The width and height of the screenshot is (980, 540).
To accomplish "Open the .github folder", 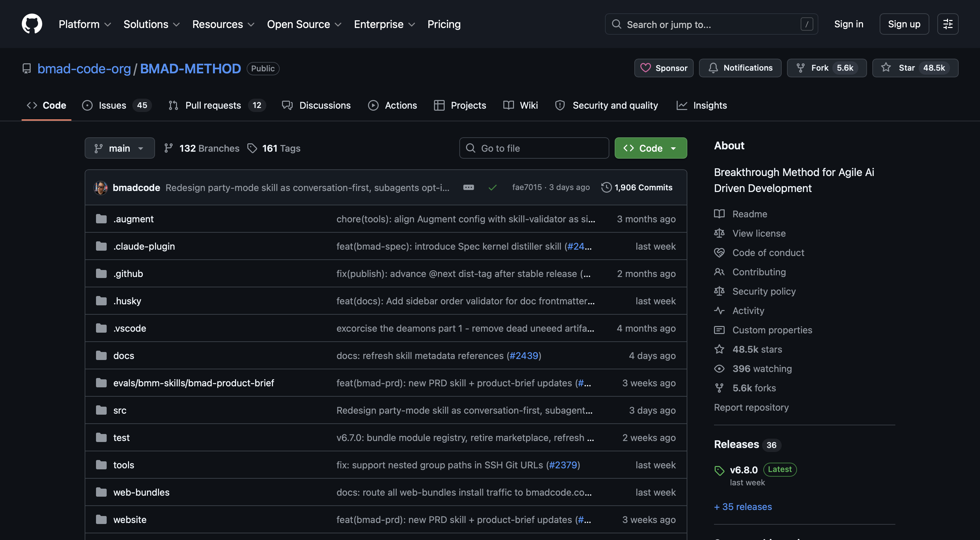I will tap(128, 274).
